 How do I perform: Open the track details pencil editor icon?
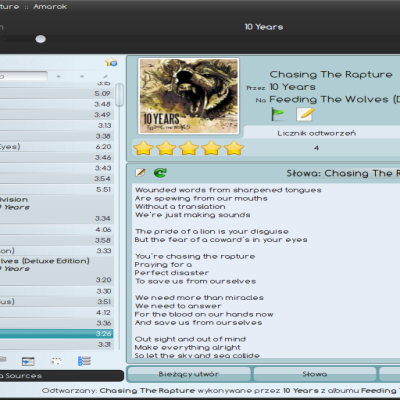click(305, 114)
